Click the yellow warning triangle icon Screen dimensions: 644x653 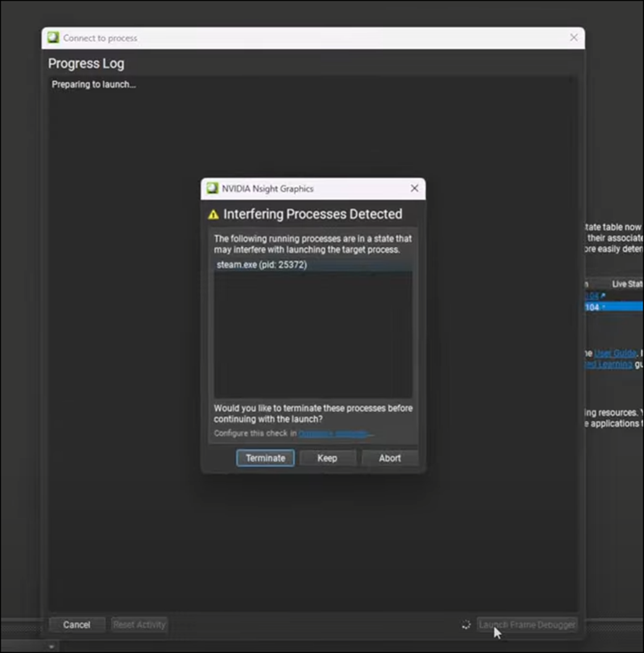(214, 215)
